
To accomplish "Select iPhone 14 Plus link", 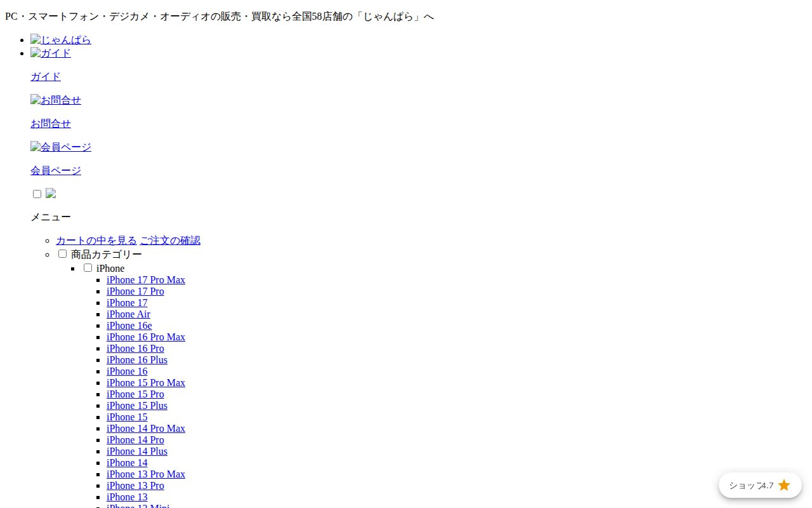I will point(137,451).
